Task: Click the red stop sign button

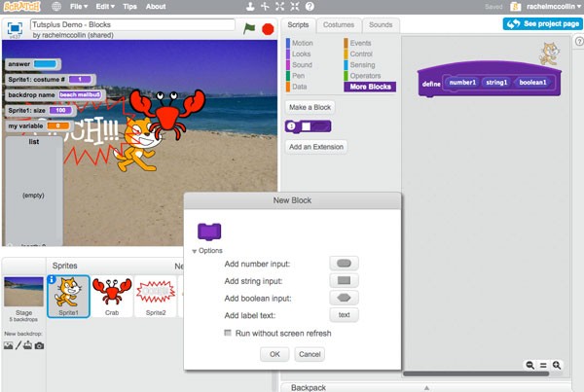Action: pyautogui.click(x=268, y=29)
